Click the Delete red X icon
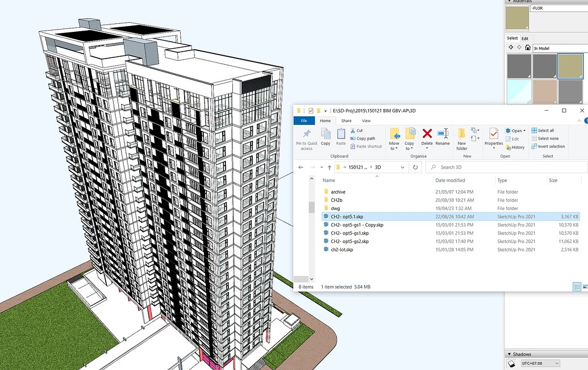 click(x=427, y=134)
